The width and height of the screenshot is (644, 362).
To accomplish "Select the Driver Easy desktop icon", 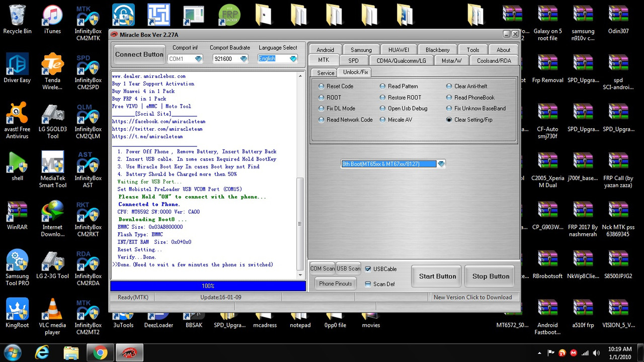I will point(17,68).
